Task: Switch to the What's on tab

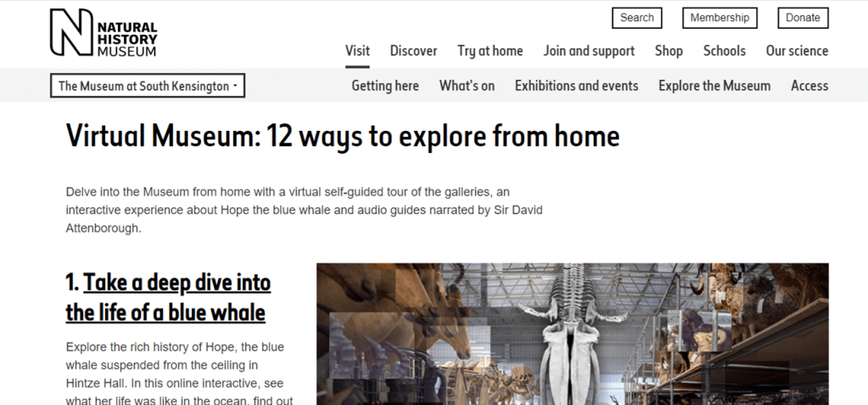Action: point(467,86)
